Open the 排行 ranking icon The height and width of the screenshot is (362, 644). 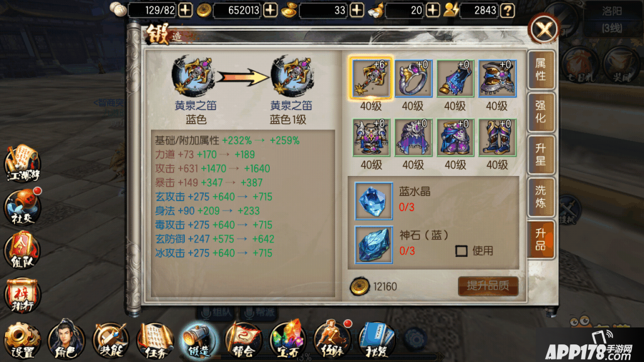(x=23, y=295)
